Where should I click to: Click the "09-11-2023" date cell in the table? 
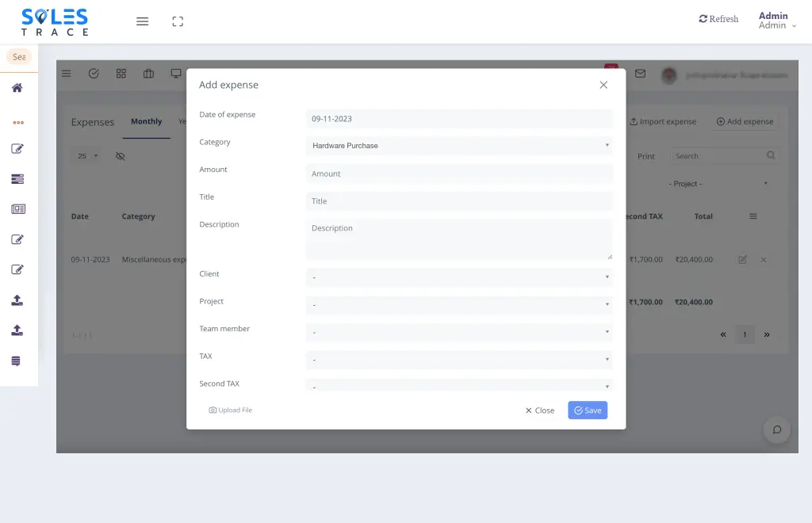tap(90, 260)
